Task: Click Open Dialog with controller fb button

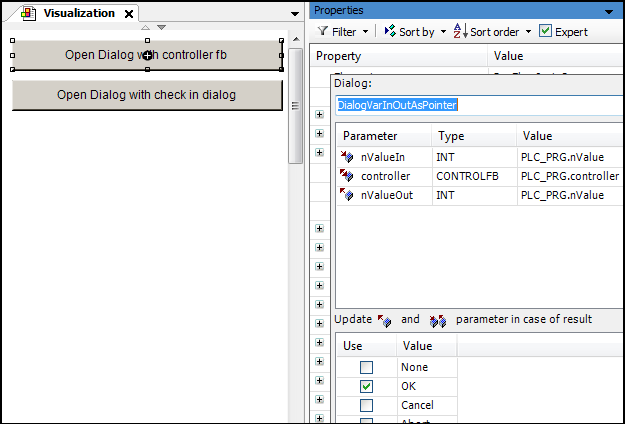Action: (146, 55)
